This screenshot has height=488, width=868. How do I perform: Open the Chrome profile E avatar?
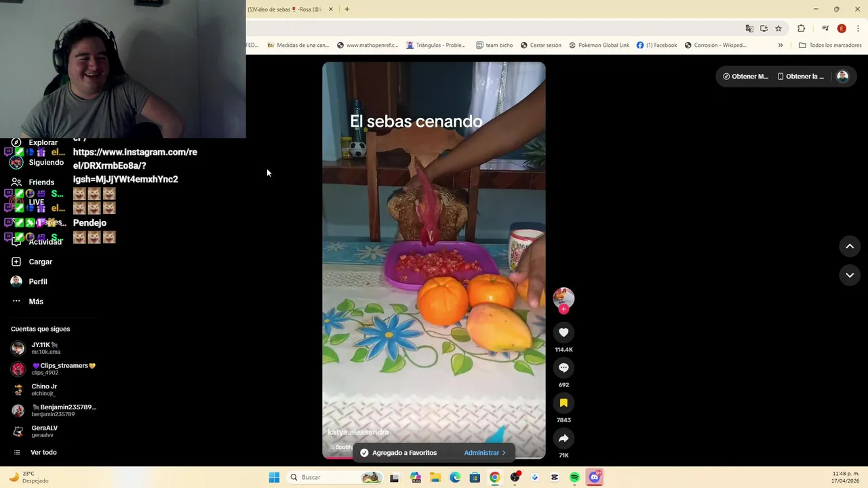coord(842,28)
